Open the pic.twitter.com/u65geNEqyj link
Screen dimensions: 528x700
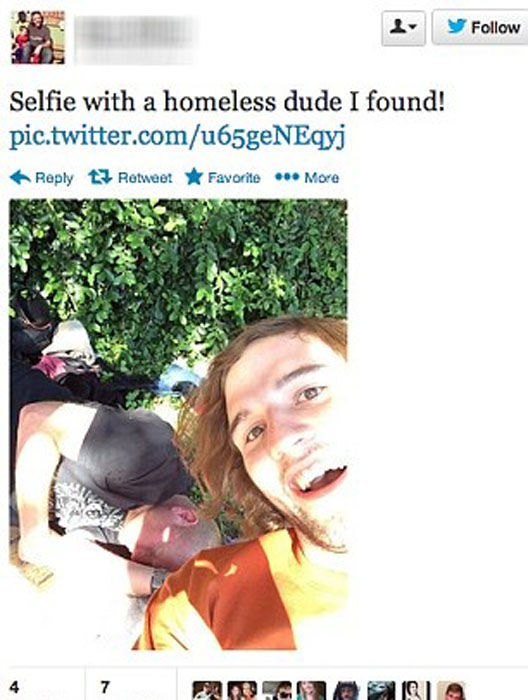(x=177, y=136)
